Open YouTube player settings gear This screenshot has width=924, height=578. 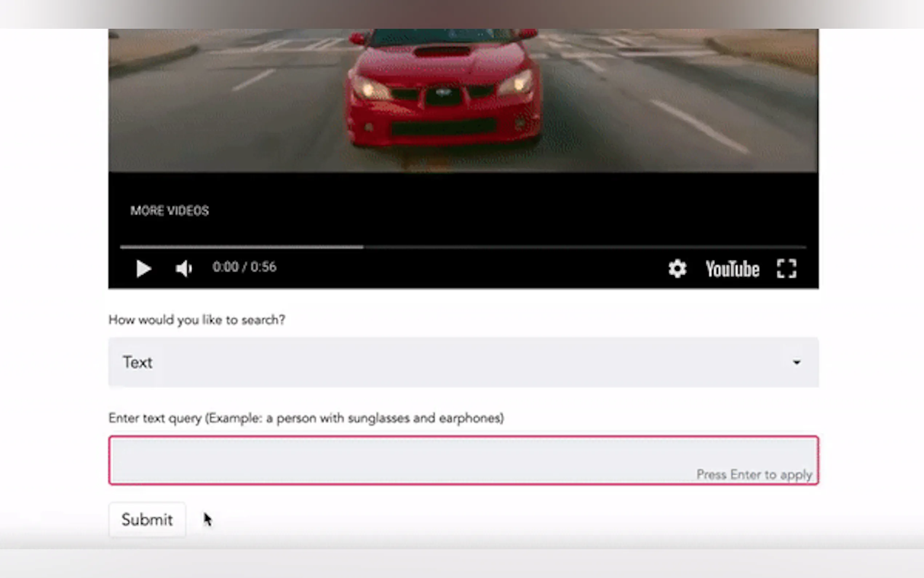click(677, 268)
